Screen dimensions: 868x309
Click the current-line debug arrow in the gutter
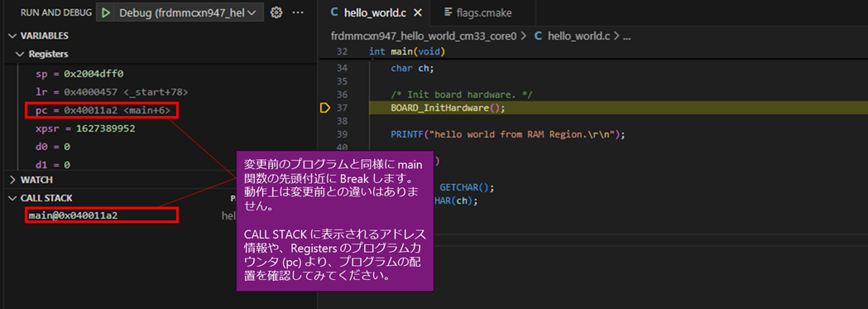pos(325,108)
